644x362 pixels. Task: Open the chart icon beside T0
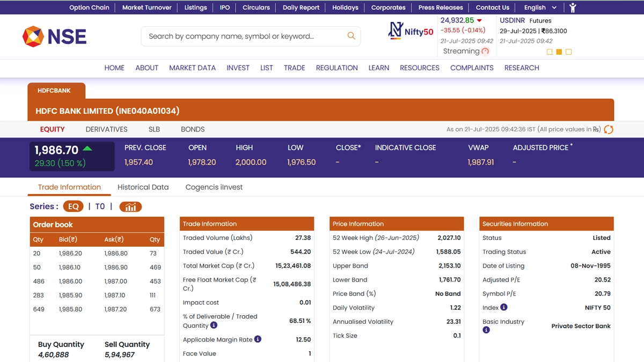(130, 206)
